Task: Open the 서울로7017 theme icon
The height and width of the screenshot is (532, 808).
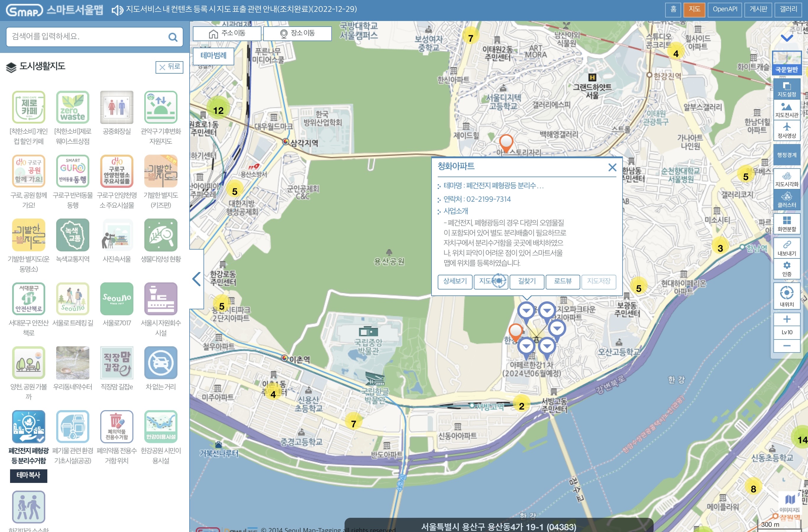Action: point(117,299)
